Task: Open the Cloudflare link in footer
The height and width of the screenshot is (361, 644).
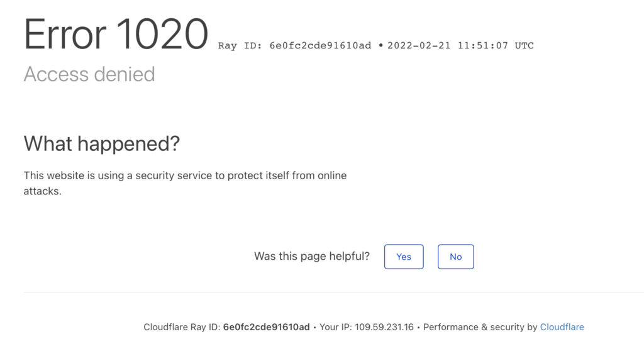Action: (562, 327)
